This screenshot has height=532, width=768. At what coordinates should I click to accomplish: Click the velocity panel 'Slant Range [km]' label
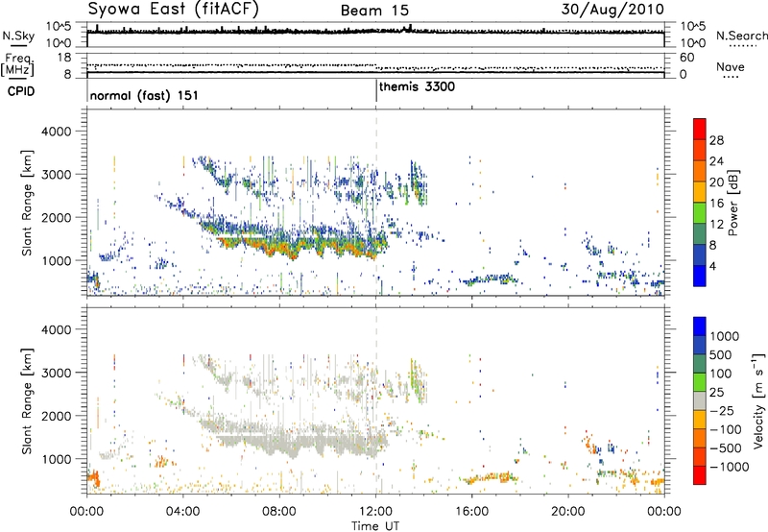click(x=27, y=400)
